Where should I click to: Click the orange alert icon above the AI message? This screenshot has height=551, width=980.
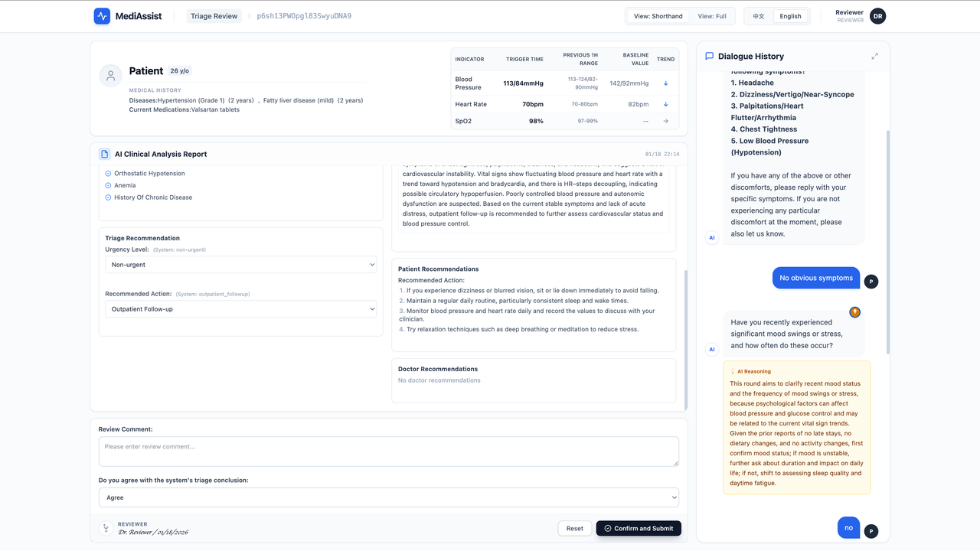[x=854, y=312]
